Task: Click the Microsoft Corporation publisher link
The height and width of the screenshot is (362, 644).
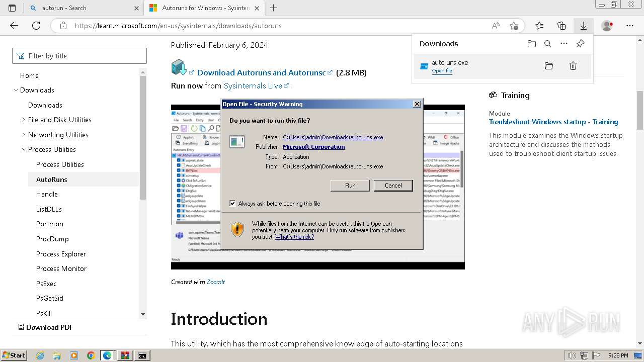Action: (314, 147)
